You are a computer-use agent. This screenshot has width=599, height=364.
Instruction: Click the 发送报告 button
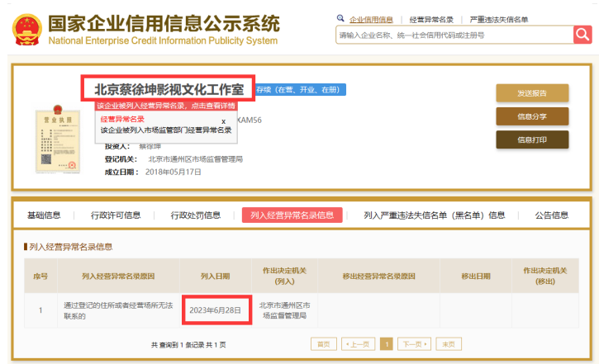(x=531, y=92)
